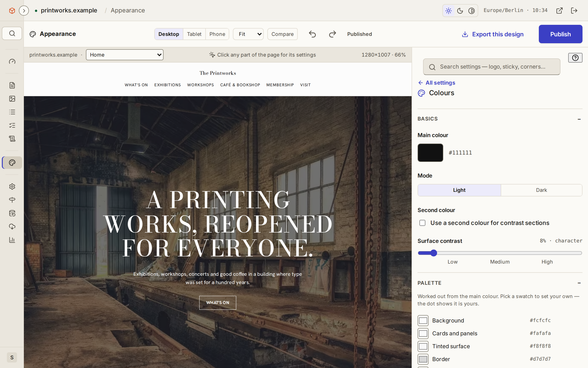
Task: Go back to All settings link
Action: click(x=437, y=83)
